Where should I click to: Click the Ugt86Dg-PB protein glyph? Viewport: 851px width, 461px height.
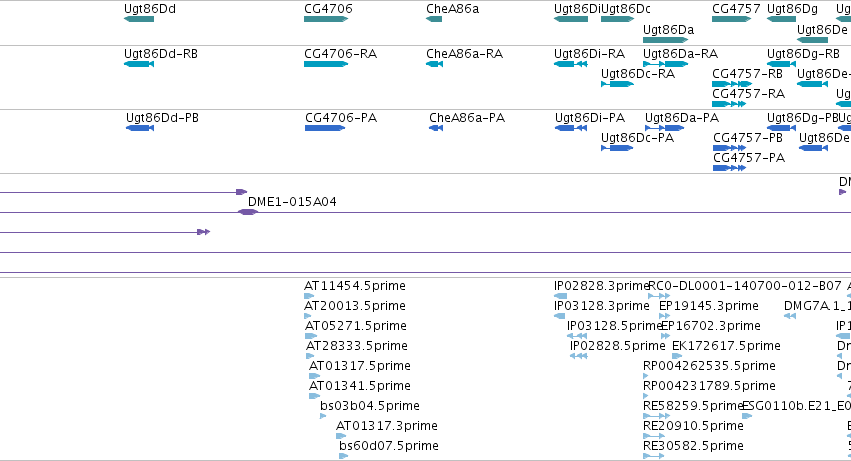click(782, 128)
